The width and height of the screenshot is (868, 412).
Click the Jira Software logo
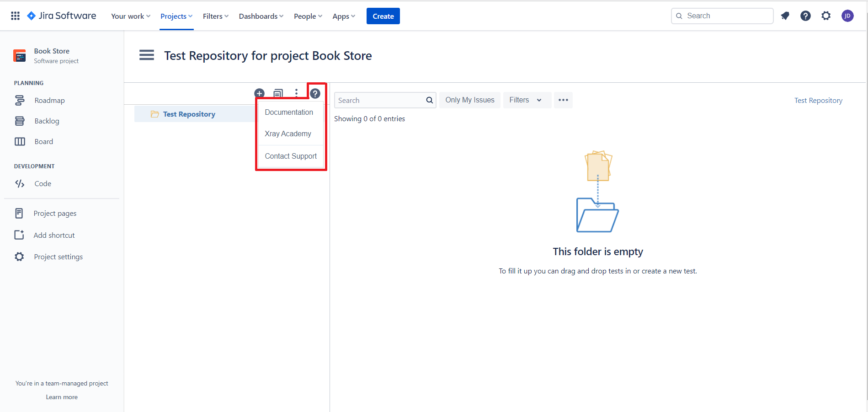tap(62, 16)
